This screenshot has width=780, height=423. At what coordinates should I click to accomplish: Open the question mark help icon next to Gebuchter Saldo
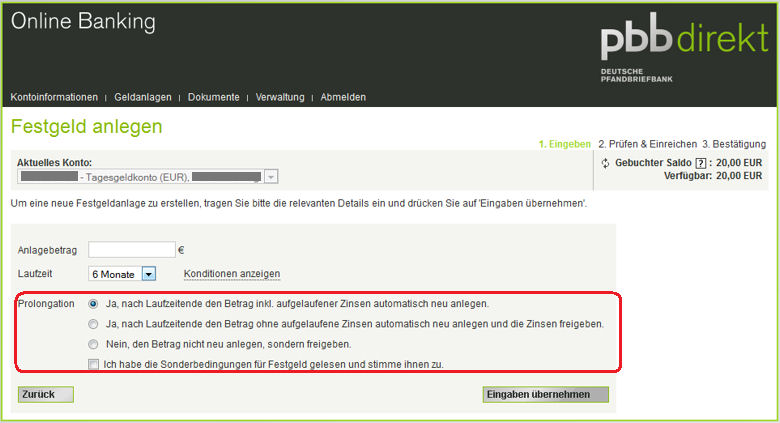pos(700,163)
